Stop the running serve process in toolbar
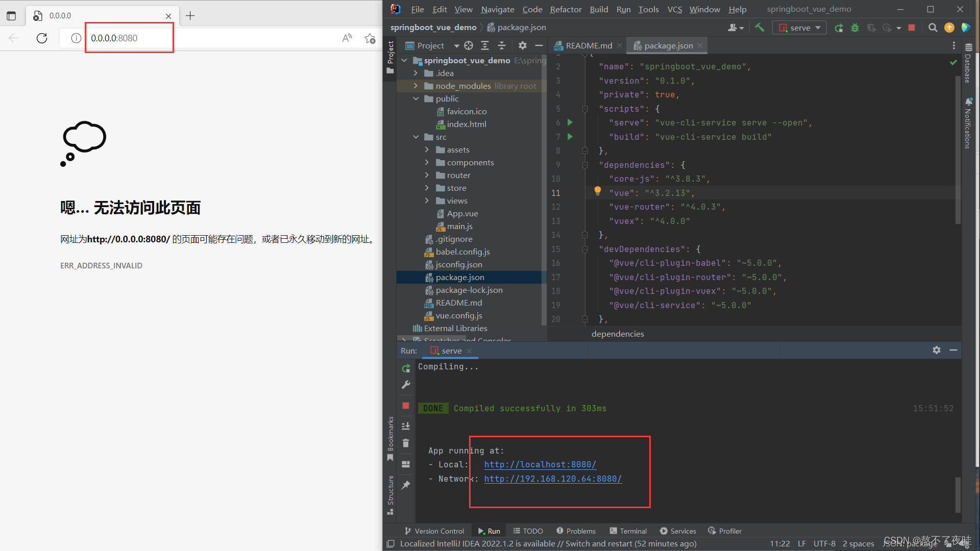 coord(912,28)
